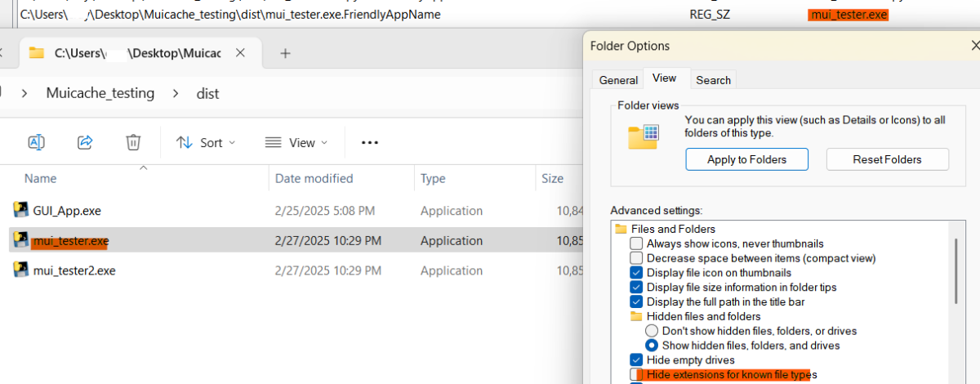The width and height of the screenshot is (980, 384).
Task: Expand chevron before Muicache_testing breadcrumb
Action: tap(24, 93)
